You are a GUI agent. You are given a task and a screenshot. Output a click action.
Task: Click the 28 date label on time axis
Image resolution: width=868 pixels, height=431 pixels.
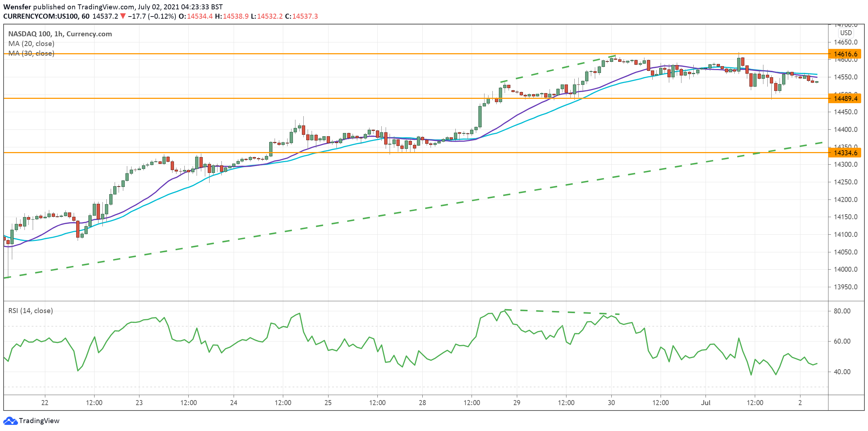tap(422, 403)
